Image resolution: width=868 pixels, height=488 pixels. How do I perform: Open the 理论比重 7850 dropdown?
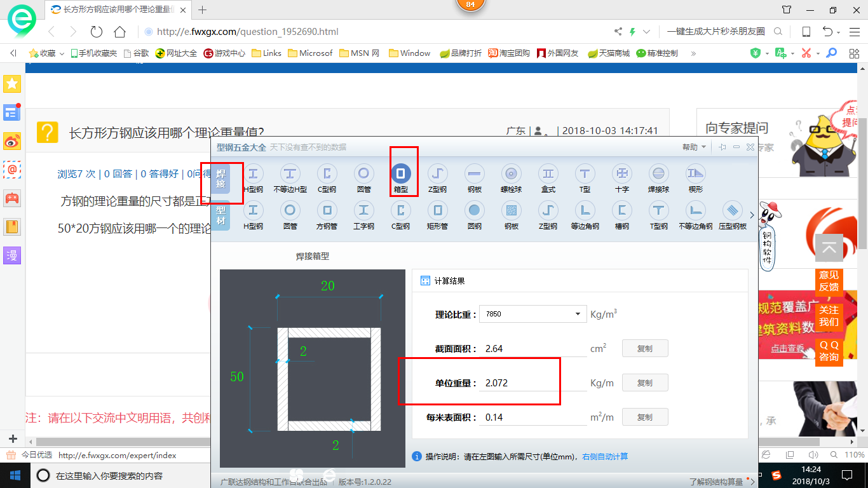[532, 314]
